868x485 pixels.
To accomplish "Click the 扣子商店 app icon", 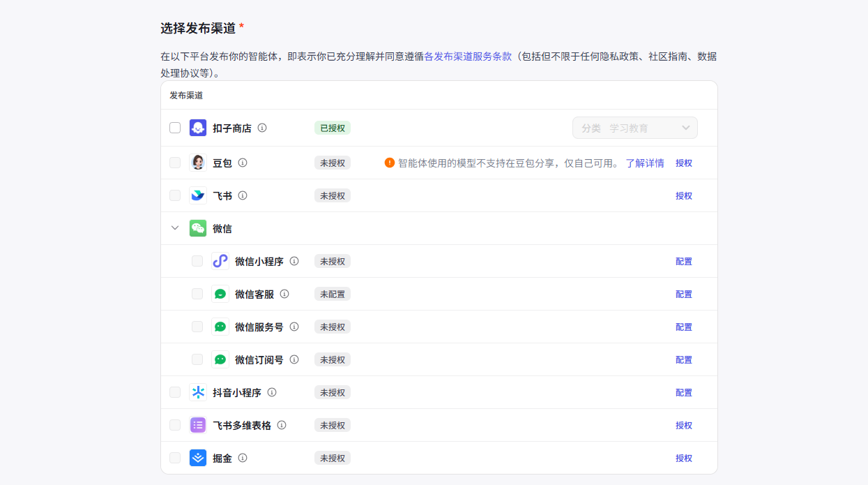I will click(x=197, y=128).
